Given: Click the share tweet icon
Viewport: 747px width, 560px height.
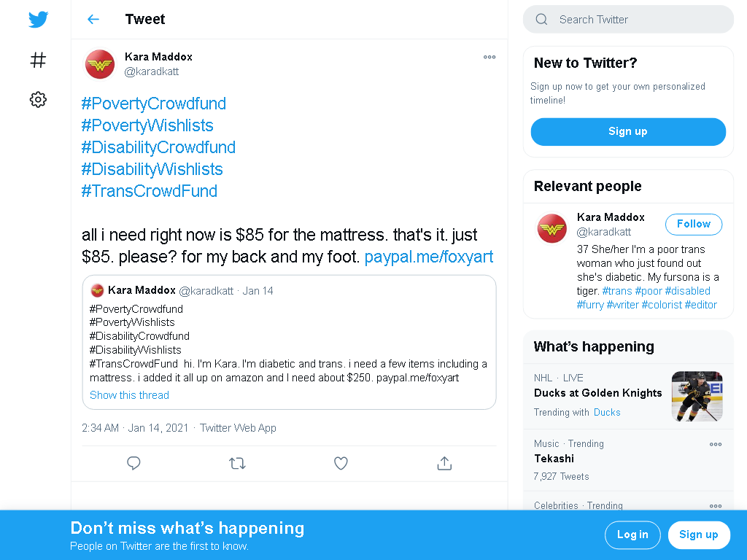Looking at the screenshot, I should point(444,463).
